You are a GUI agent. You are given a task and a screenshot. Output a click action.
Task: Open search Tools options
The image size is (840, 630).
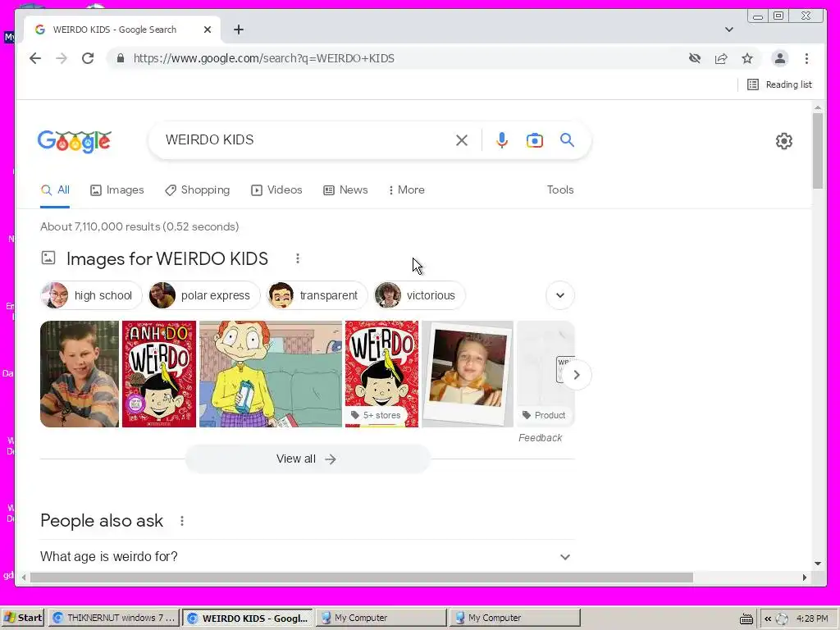pos(560,189)
